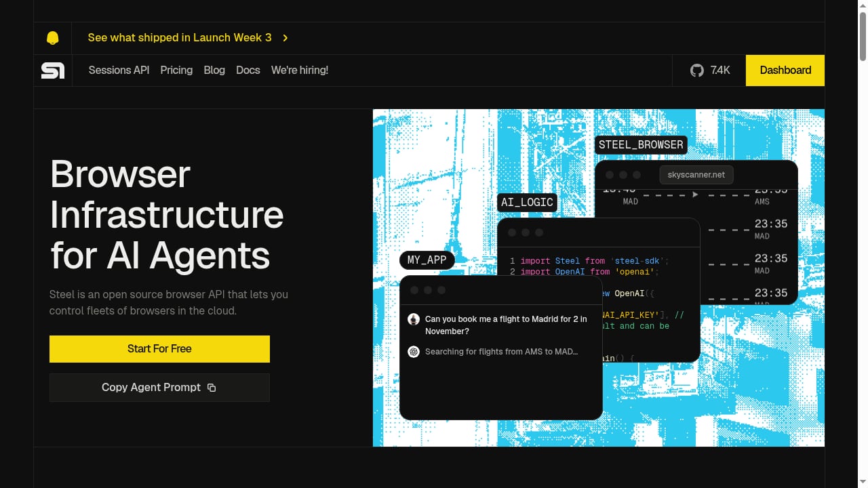Click the scrollbar up arrow
The image size is (868, 488).
pyautogui.click(x=863, y=5)
